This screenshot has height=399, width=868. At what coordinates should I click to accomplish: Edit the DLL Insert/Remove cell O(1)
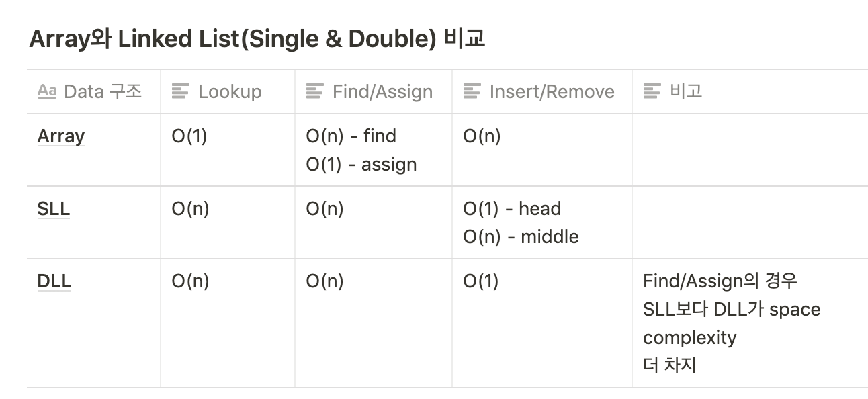tap(542, 323)
